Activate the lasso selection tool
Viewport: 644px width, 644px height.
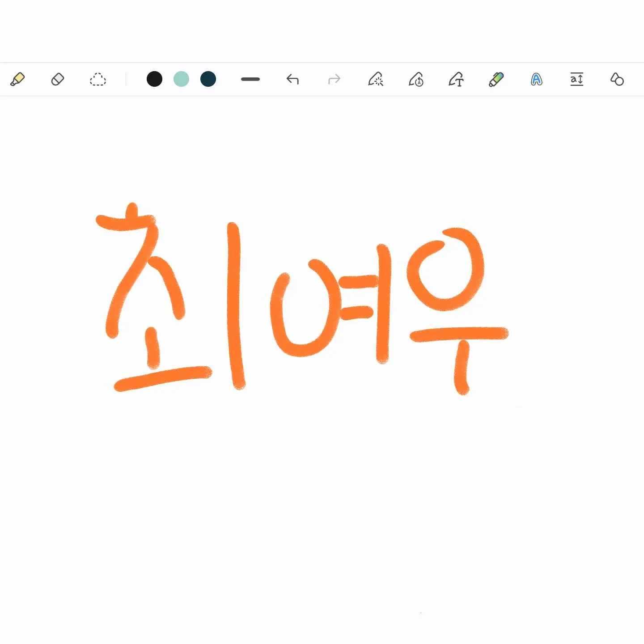click(98, 79)
